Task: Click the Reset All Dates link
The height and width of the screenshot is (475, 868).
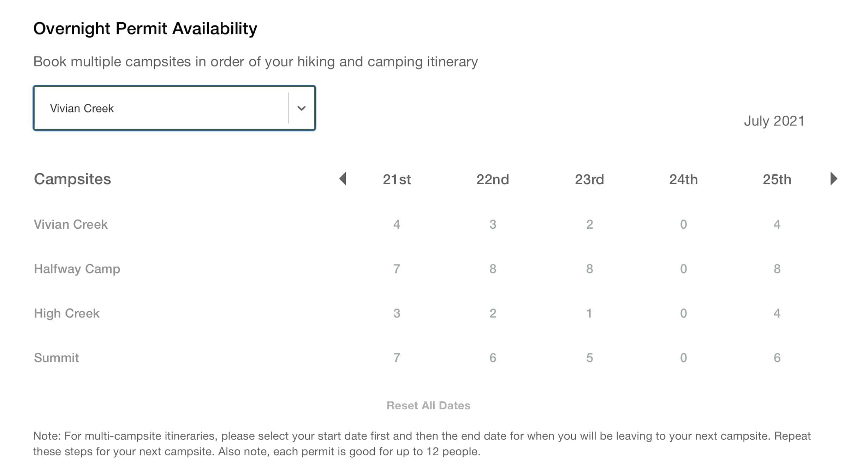Action: click(x=428, y=405)
